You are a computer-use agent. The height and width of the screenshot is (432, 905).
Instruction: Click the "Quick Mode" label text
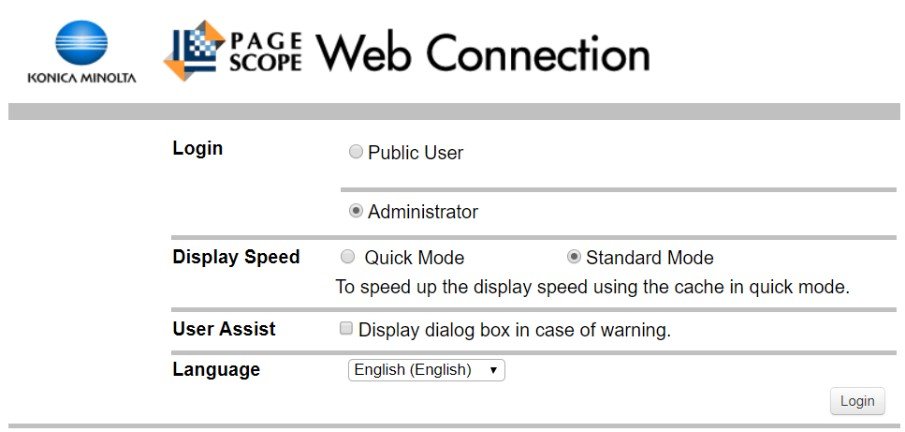click(414, 257)
